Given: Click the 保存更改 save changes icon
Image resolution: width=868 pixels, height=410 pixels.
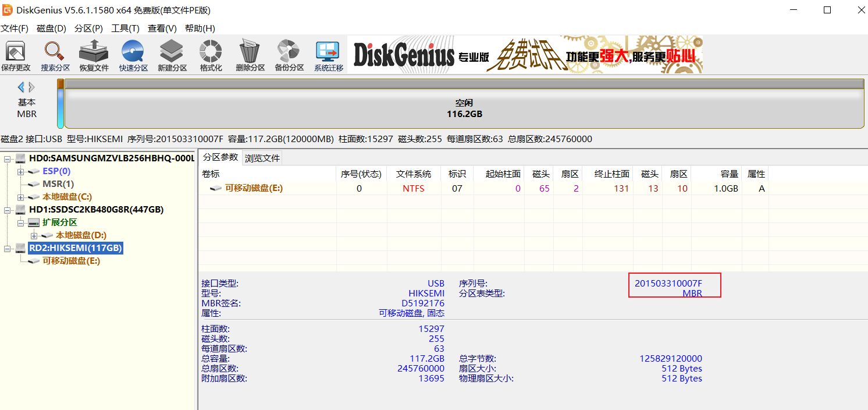Looking at the screenshot, I should click(16, 56).
